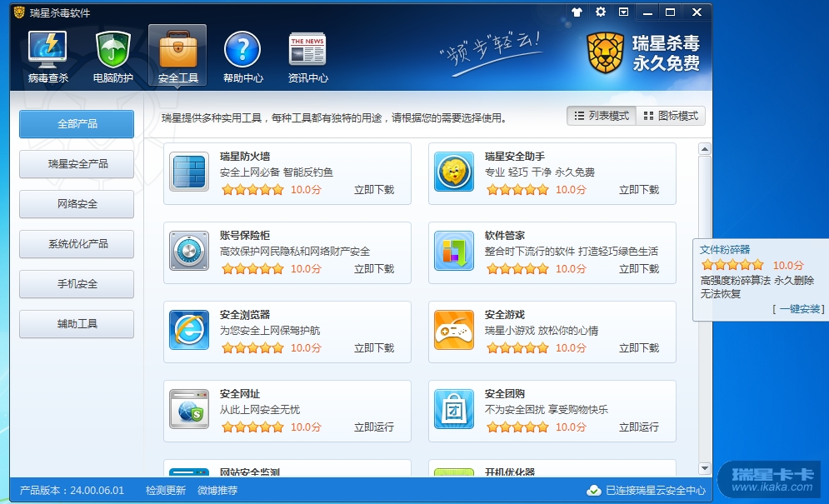Screen dimensions: 829x504
Task: Click the 安全网址 title text
Action: (239, 394)
